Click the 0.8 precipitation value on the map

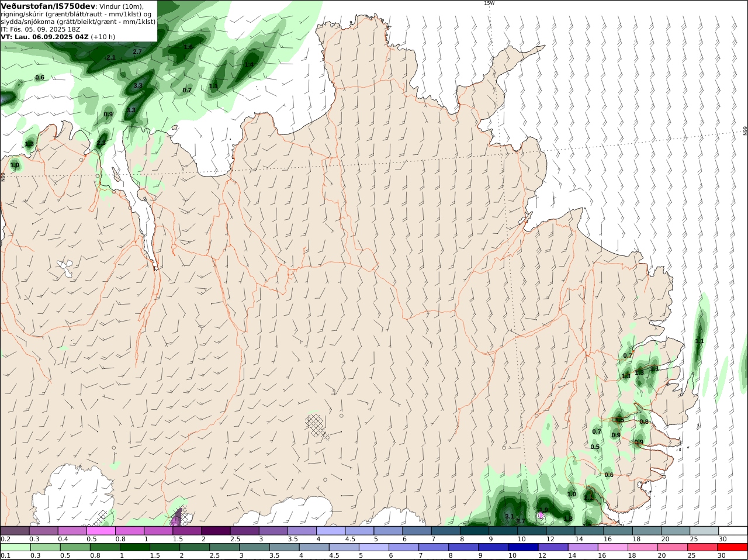click(x=644, y=421)
